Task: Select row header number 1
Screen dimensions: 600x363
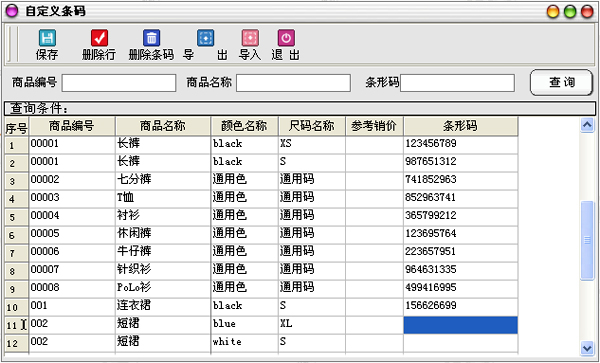Action: click(x=16, y=145)
